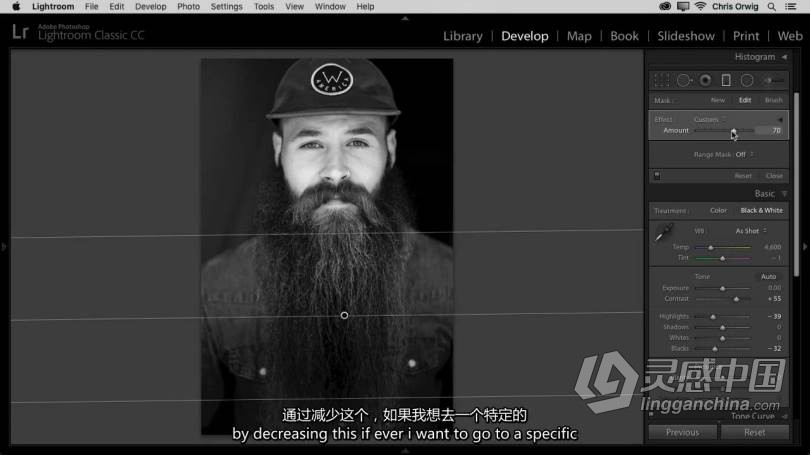This screenshot has height=455, width=810.
Task: Select the Red Eye Correction tool
Action: tap(705, 80)
